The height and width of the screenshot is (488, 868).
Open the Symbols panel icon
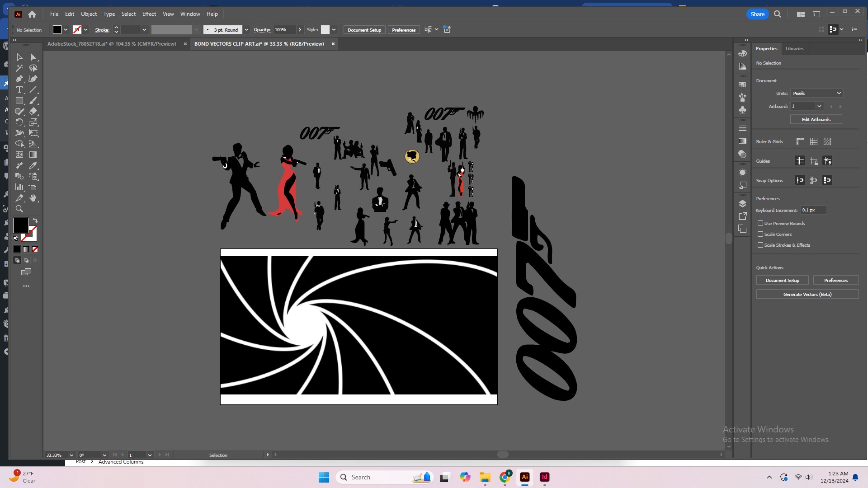742,110
